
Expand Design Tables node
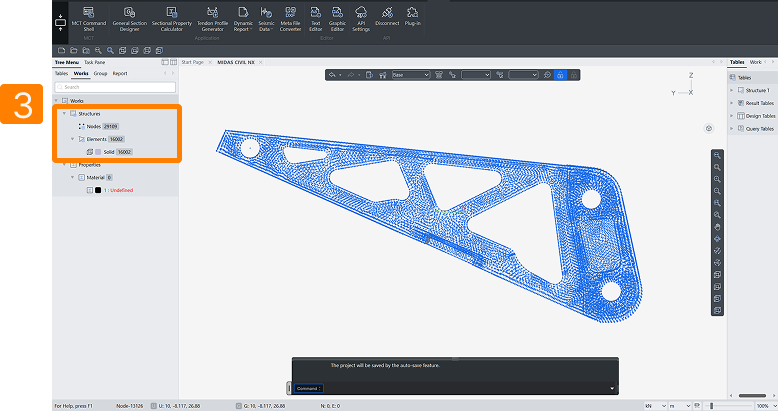coord(731,116)
